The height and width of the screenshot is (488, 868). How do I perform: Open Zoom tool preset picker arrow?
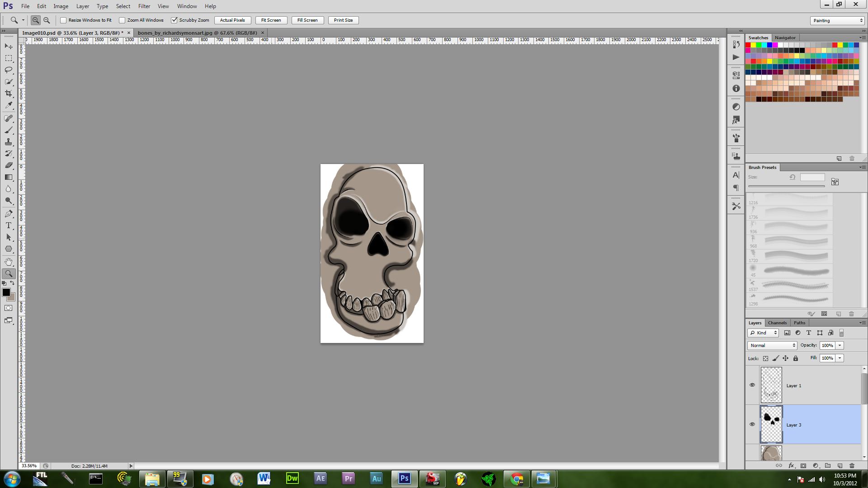tap(23, 20)
